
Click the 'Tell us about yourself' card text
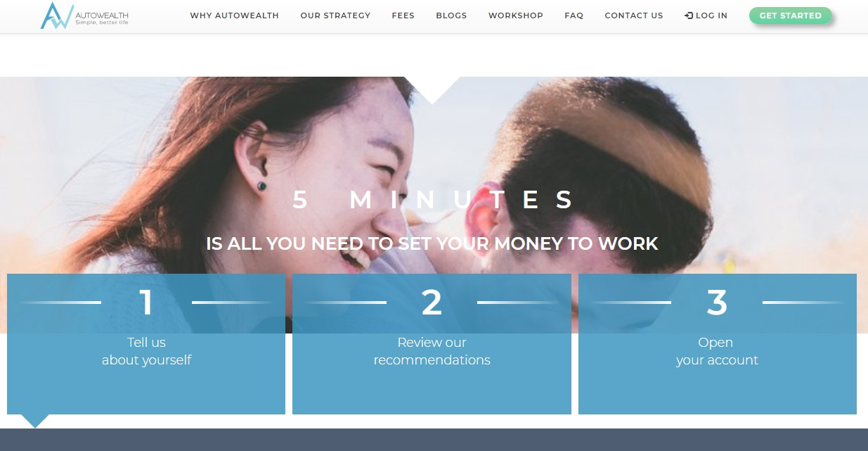tap(146, 351)
